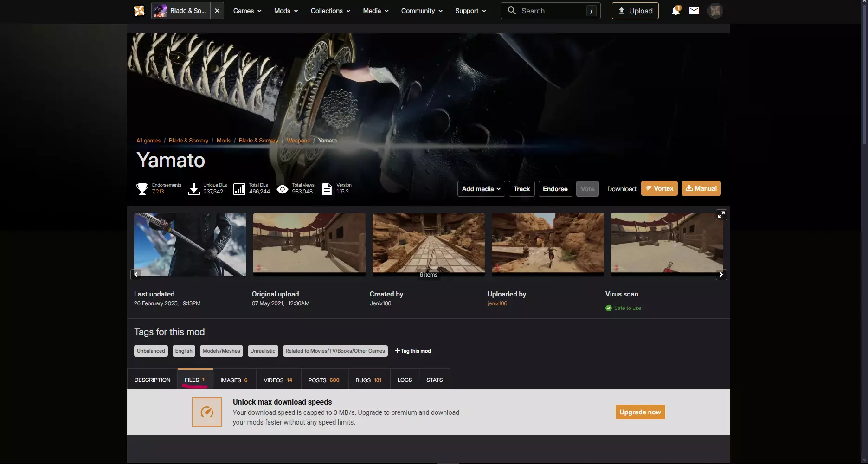Open the Collections dropdown
Viewport: 868px width, 464px height.
330,11
